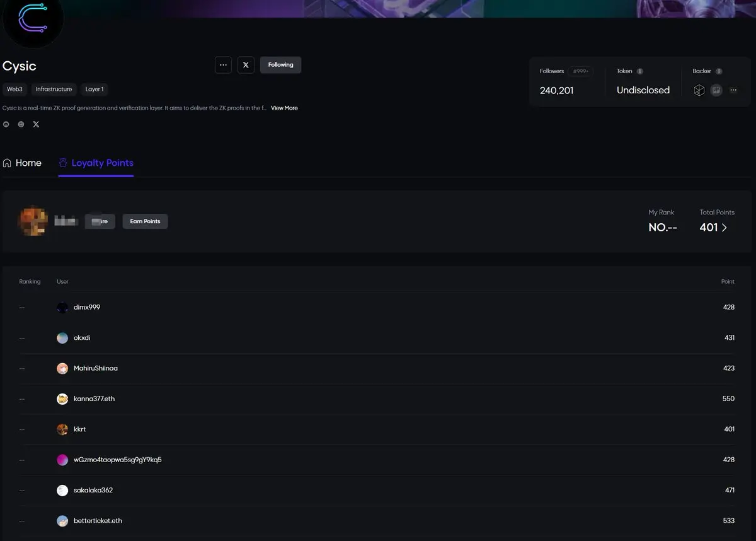Viewport: 756px width, 541px height.
Task: Click kanna377.eth's avatar
Action: click(62, 399)
